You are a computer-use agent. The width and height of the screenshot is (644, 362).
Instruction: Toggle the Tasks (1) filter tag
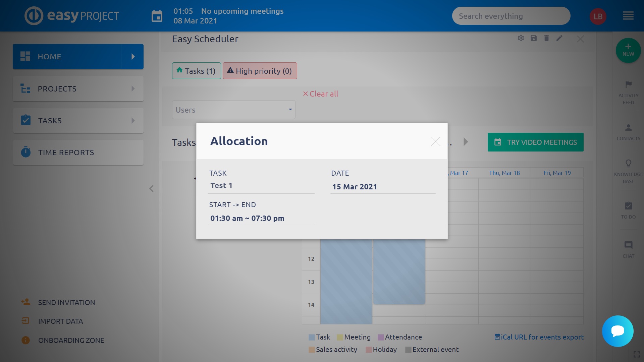click(196, 71)
